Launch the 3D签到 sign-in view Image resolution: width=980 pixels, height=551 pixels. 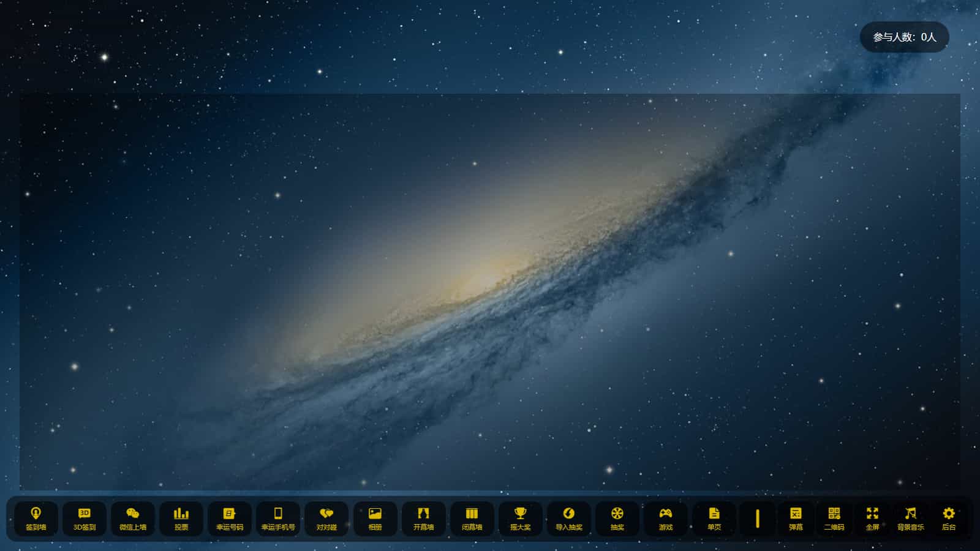[x=85, y=519]
